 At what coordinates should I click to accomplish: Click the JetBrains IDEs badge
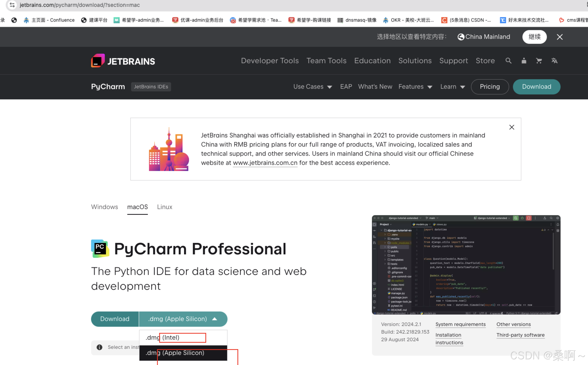(151, 87)
